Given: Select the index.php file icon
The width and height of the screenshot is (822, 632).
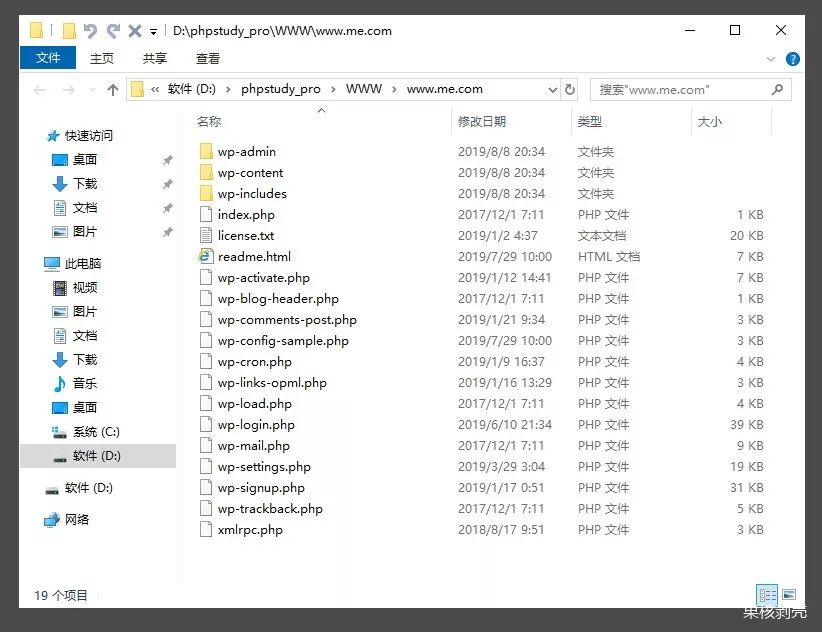Looking at the screenshot, I should pos(206,214).
